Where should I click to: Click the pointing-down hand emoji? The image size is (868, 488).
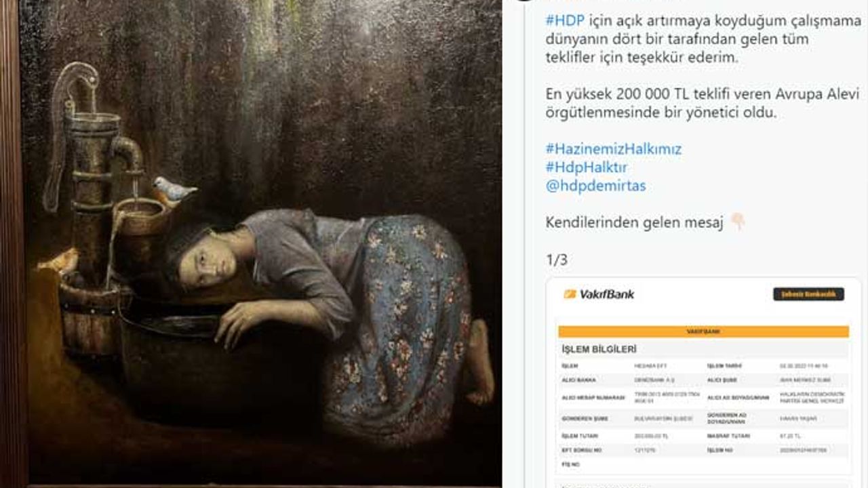click(737, 222)
